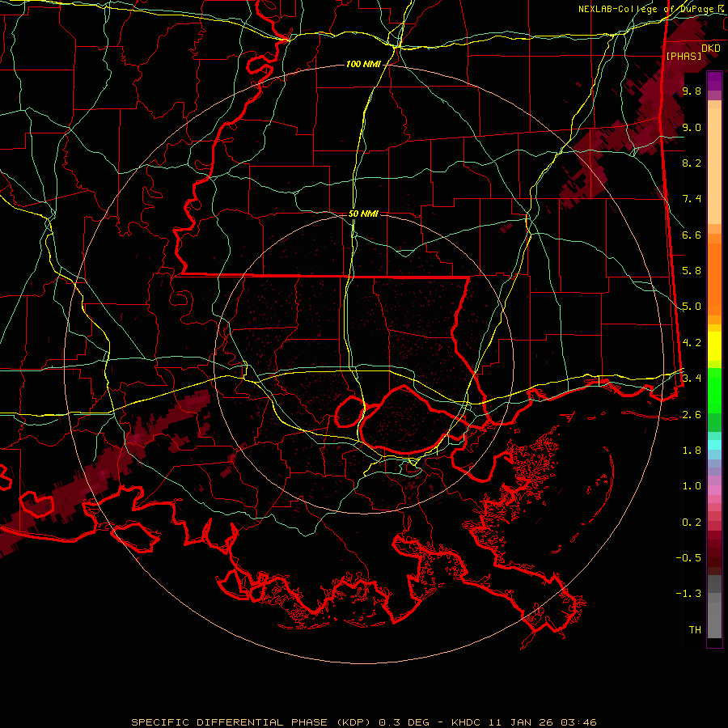The height and width of the screenshot is (728, 728).
Task: Click the TH label on the scale
Action: point(695,630)
